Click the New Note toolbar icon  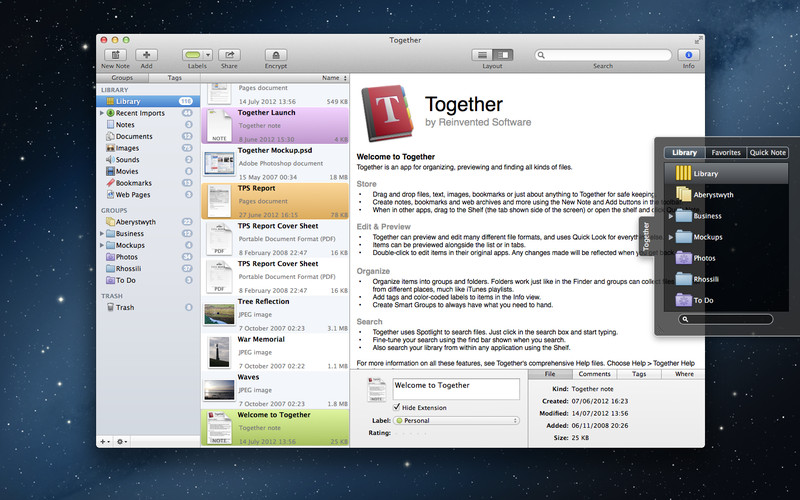115,55
